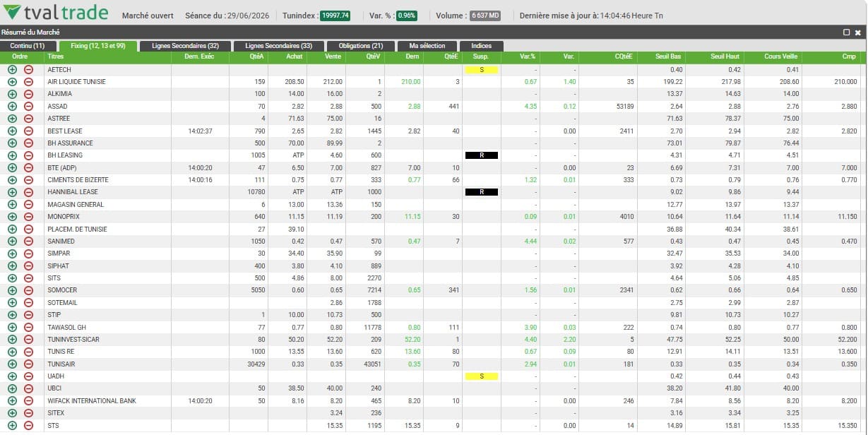This screenshot has width=868, height=435.
Task: Click the red minus icon for SOMOCER
Action: tap(28, 290)
